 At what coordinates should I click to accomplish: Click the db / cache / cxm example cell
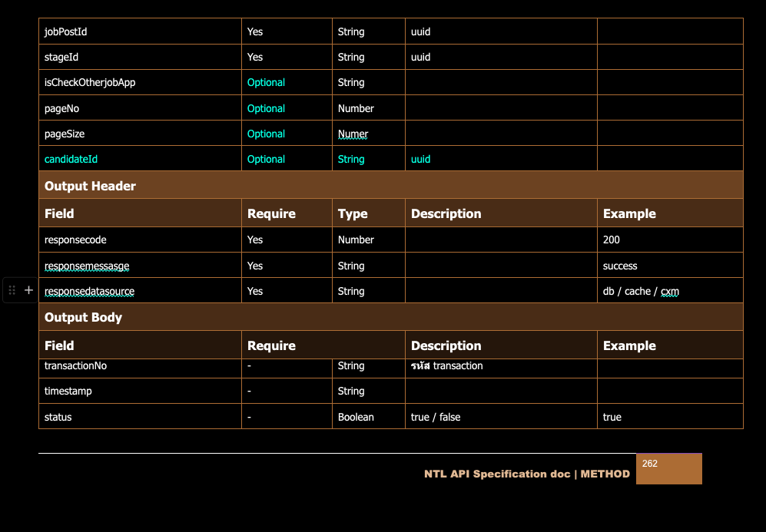pos(641,291)
